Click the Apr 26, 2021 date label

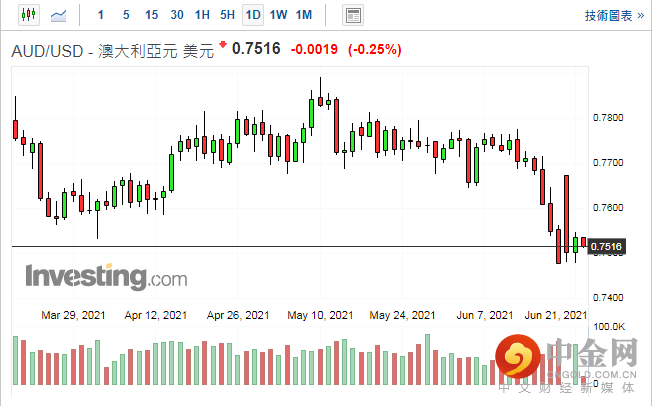tap(238, 315)
